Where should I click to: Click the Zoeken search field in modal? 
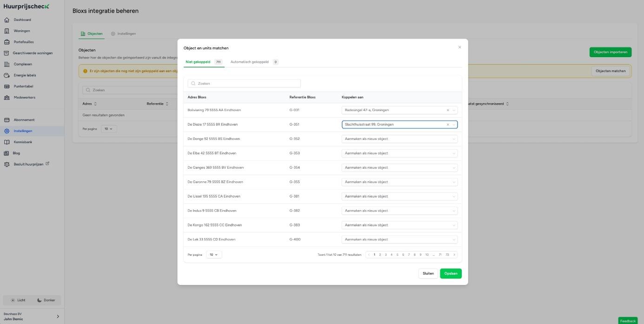pyautogui.click(x=244, y=84)
